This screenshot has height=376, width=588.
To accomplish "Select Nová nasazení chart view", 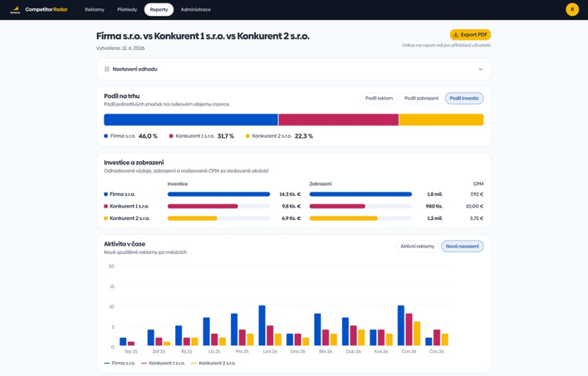I will 462,246.
